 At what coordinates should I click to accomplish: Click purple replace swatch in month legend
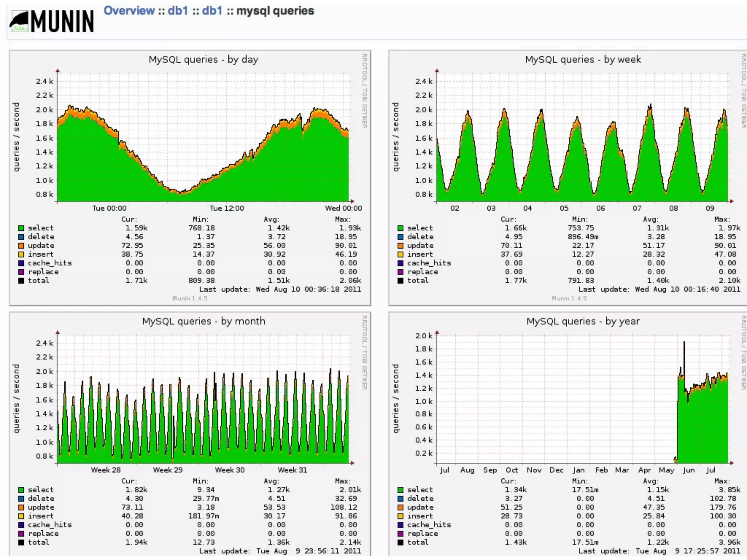21,534
